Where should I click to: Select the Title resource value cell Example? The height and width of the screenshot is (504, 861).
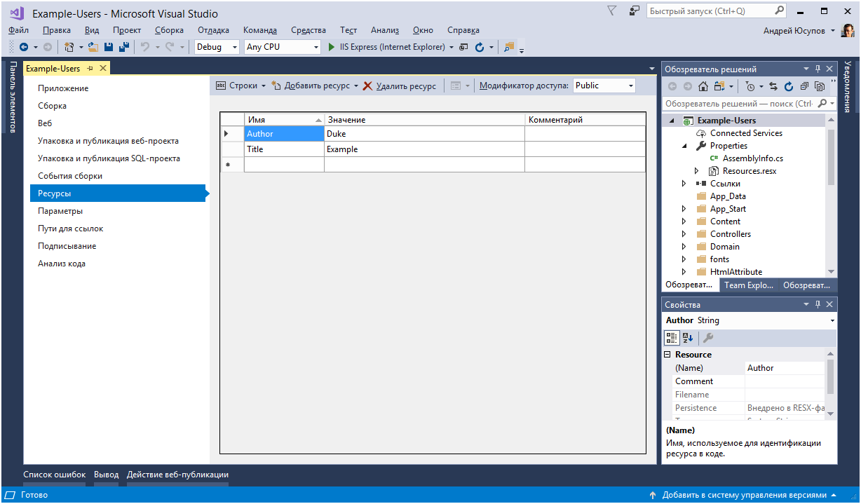coord(424,149)
